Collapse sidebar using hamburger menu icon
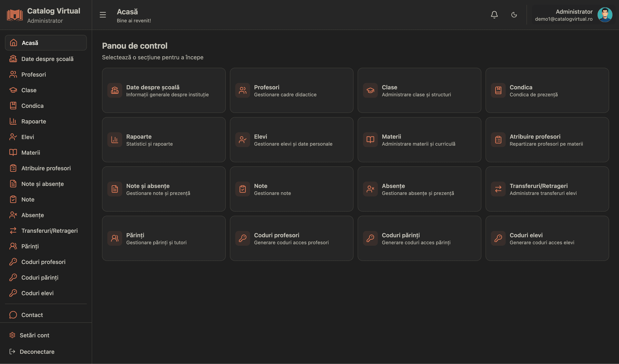 [x=103, y=15]
